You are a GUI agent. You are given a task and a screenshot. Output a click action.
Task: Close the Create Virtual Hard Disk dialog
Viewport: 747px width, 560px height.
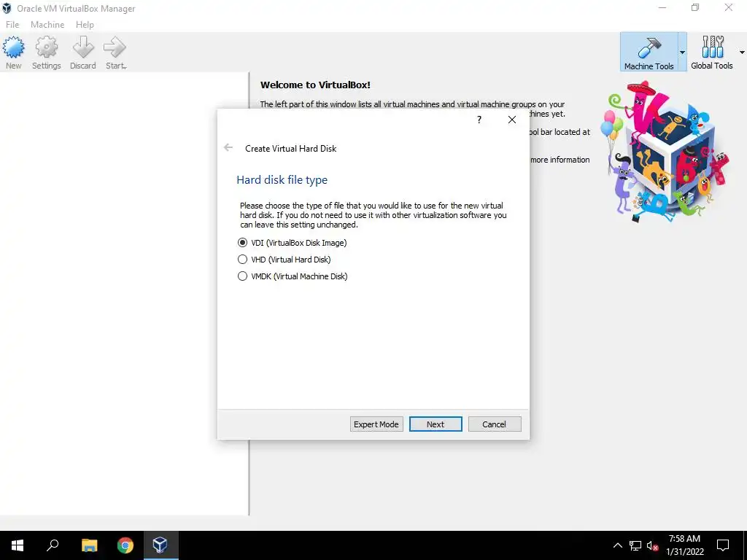pos(512,120)
